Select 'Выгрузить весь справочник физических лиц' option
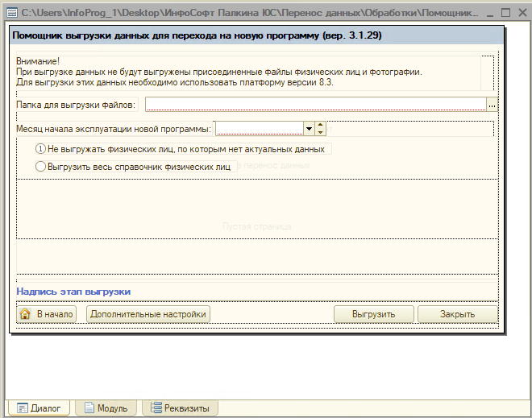Viewport: 532px width, 418px height. tap(41, 167)
